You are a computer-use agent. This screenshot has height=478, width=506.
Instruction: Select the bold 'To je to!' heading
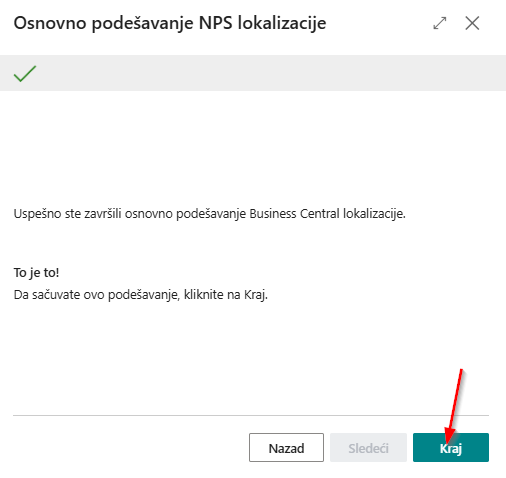[36, 273]
